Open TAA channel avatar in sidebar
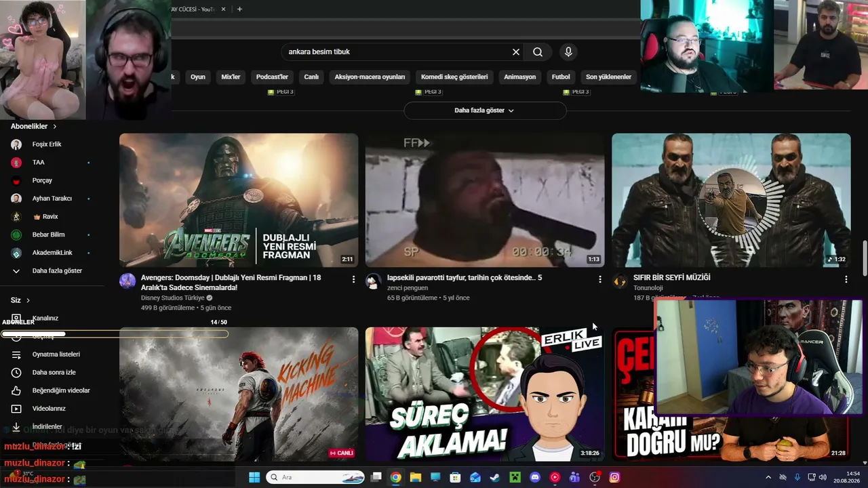868x488 pixels. pyautogui.click(x=16, y=163)
